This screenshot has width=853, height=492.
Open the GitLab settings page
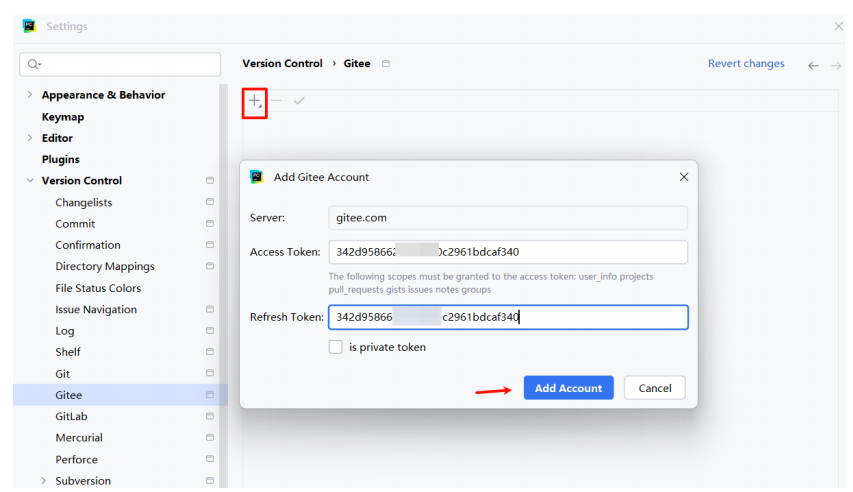click(x=71, y=416)
